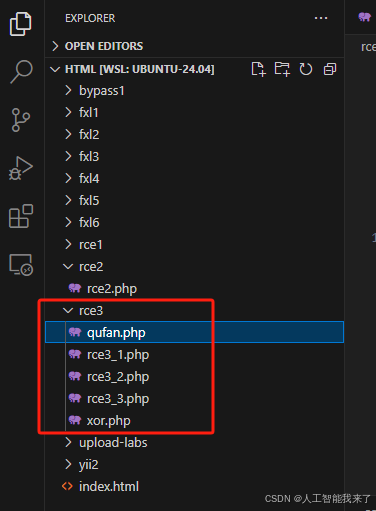Collapse the rce2 folder

[x=68, y=266]
